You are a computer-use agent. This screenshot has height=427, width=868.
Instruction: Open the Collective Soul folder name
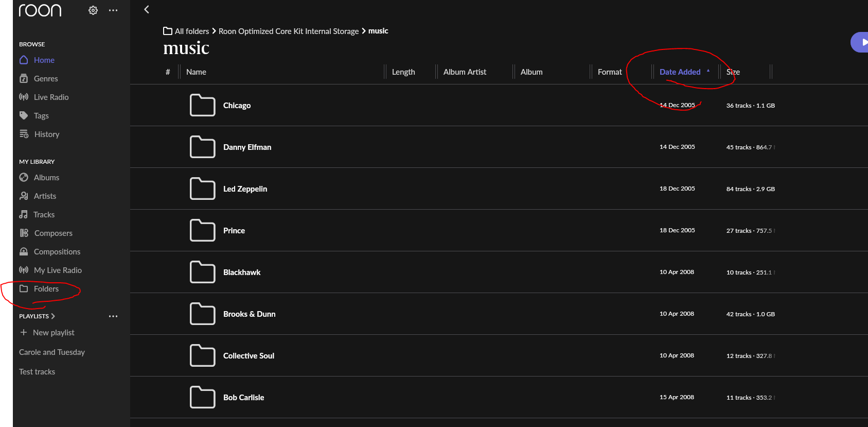pos(249,356)
